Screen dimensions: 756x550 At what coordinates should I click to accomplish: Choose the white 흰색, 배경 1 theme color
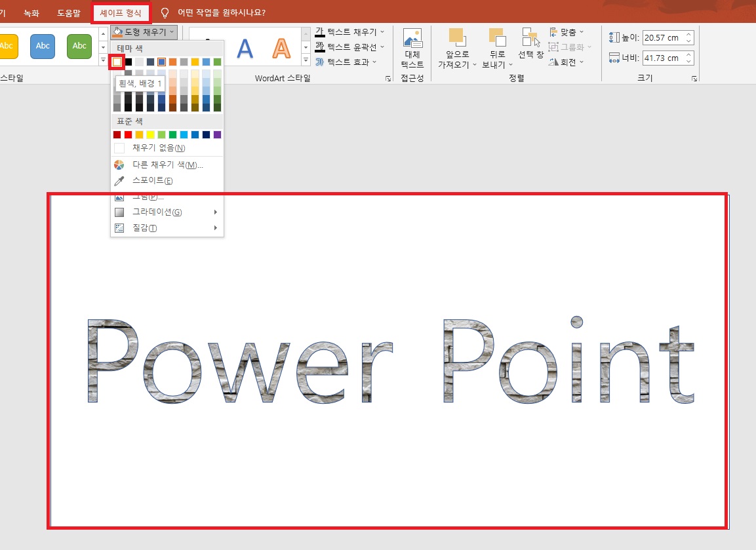tap(117, 62)
